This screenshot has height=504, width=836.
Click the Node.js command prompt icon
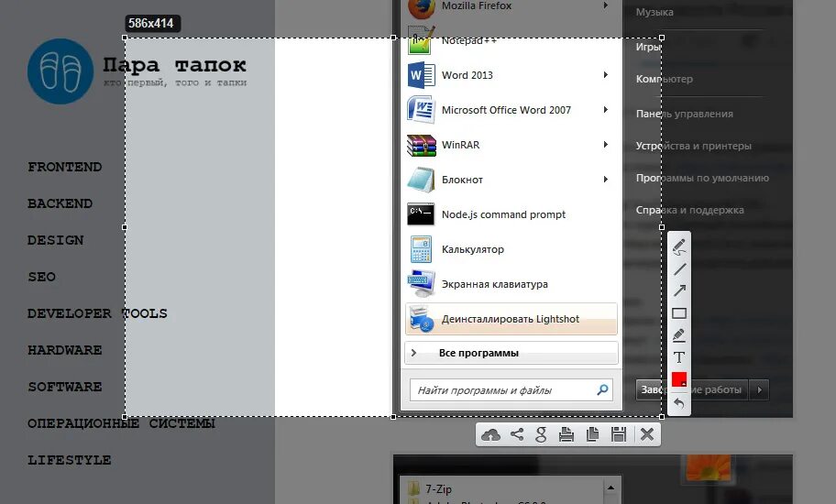pos(421,214)
